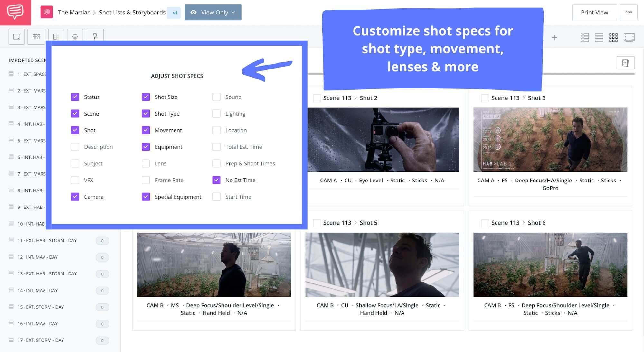Click the pink project chat icon
644x352 pixels.
(47, 12)
